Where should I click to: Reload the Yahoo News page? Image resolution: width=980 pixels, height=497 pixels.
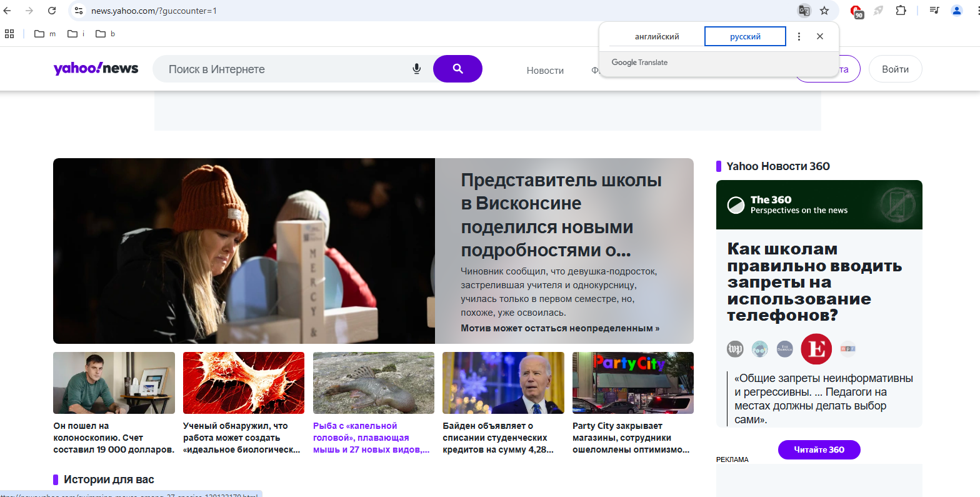pos(52,11)
